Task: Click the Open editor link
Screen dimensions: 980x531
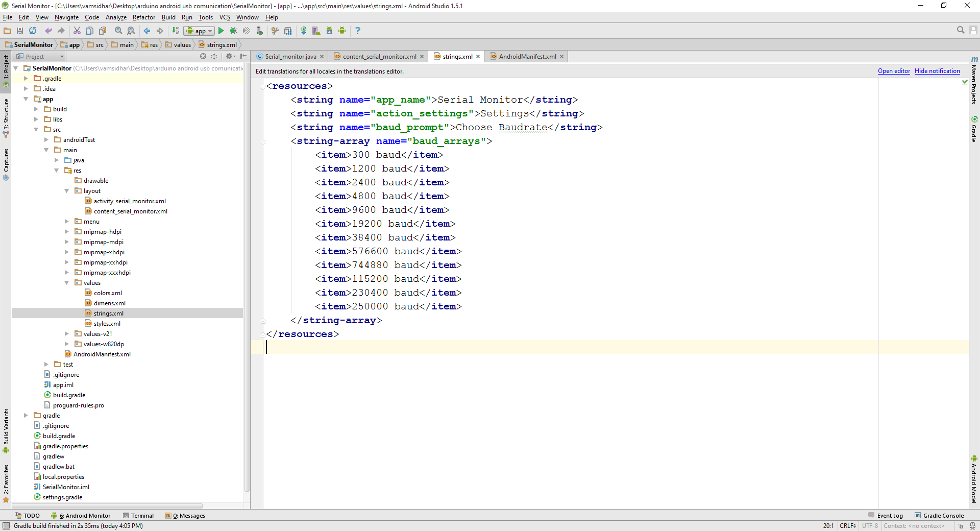Action: (x=894, y=71)
